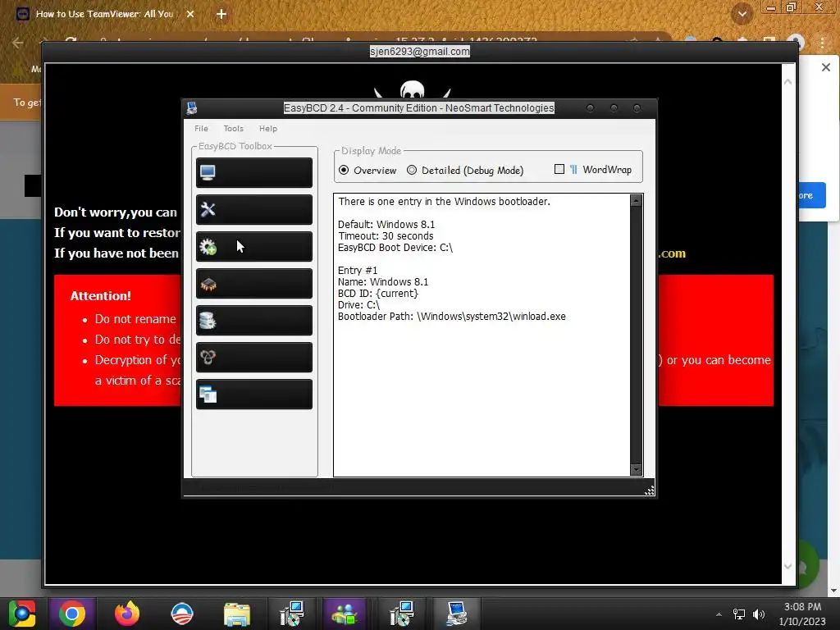Click the EasyBCD 2.4 Community Edition title text
Screen dimensions: 840x630
point(419,108)
